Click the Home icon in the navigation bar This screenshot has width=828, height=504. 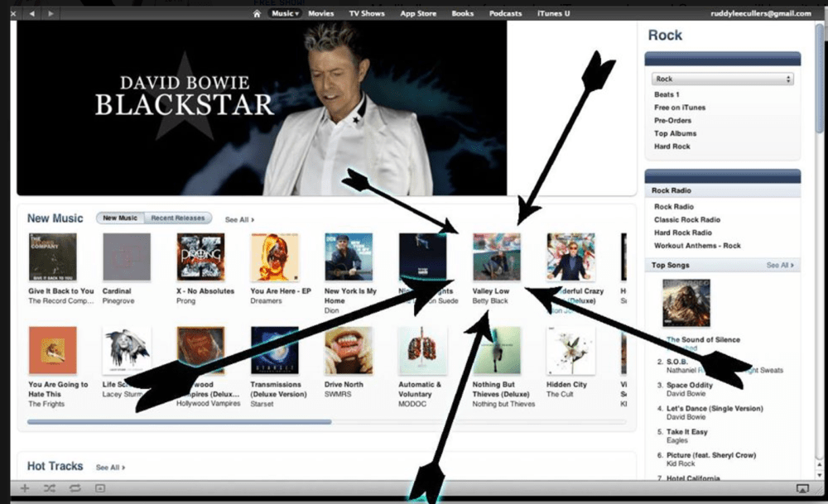point(258,13)
